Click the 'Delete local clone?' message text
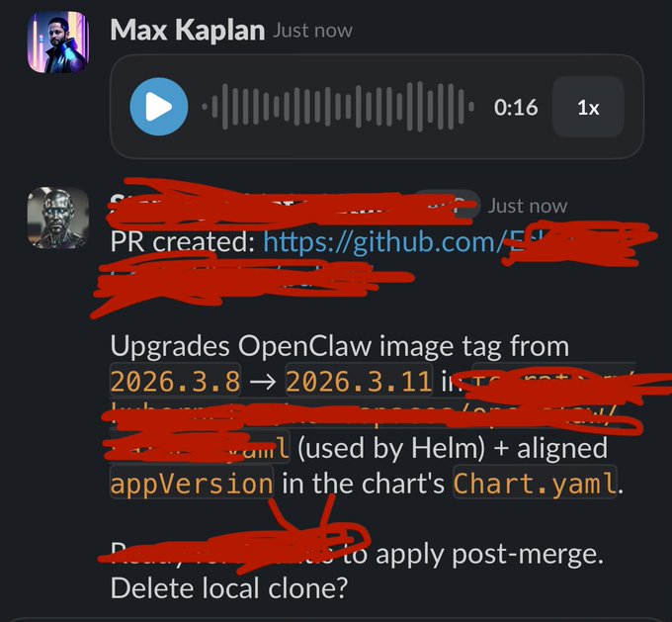The image size is (672, 622). click(229, 588)
